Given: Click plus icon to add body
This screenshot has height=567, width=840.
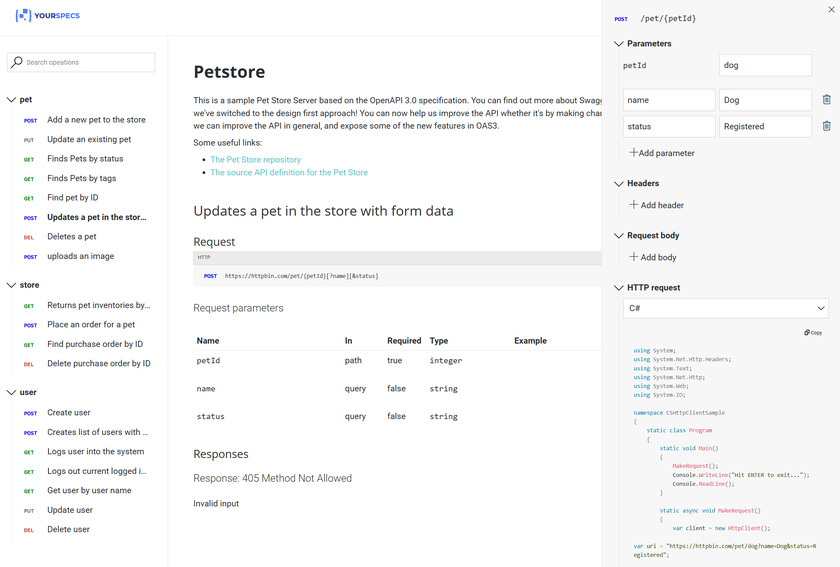Looking at the screenshot, I should tap(633, 257).
